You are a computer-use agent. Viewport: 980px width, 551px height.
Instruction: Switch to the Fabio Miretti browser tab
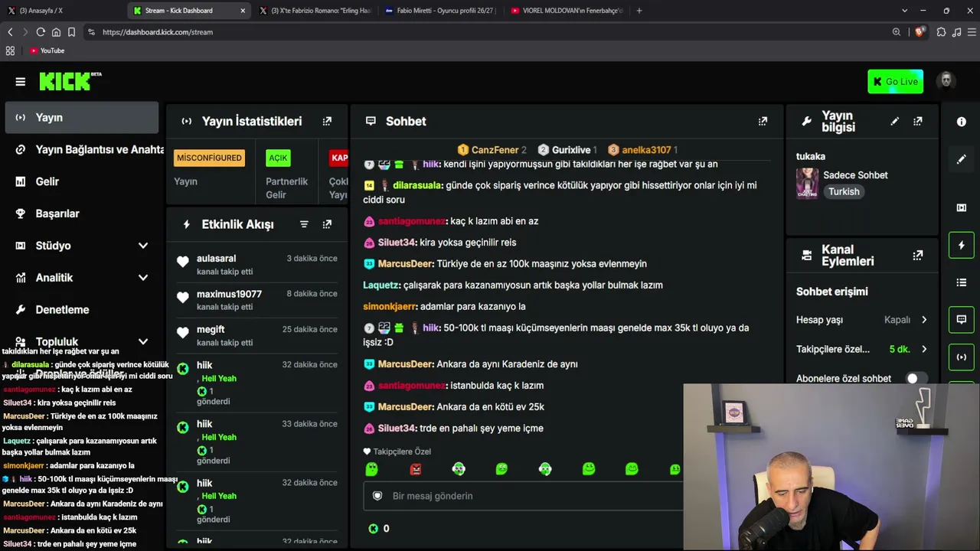point(440,11)
